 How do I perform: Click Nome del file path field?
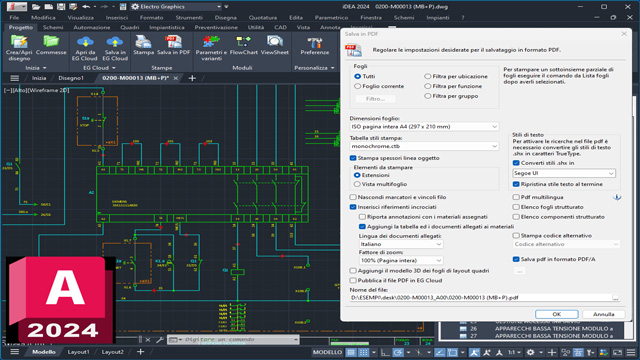480,298
